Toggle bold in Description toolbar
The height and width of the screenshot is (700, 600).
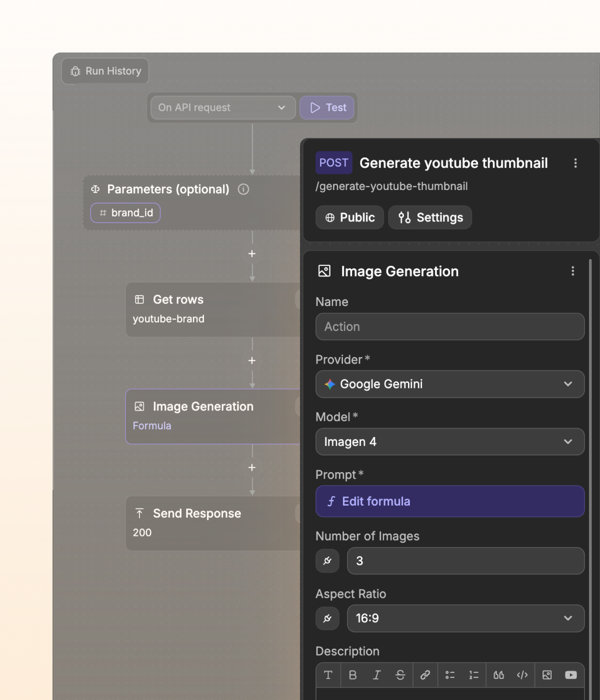click(x=352, y=675)
